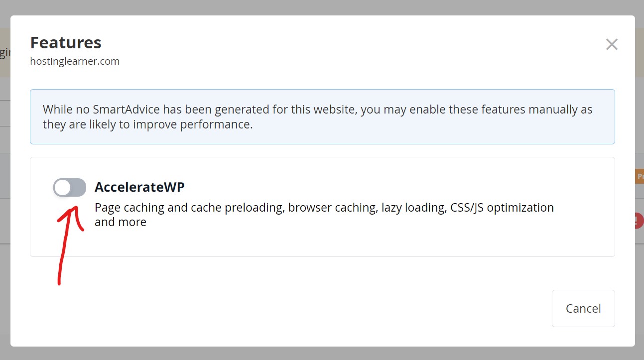
Task: Enable the AccelerateWP toggle switch
Action: pyautogui.click(x=70, y=188)
